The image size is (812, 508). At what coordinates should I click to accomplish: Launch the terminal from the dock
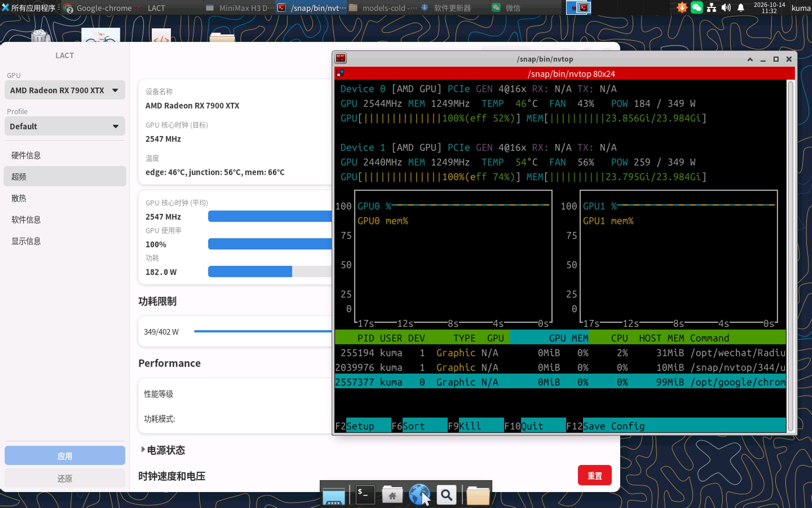[365, 494]
